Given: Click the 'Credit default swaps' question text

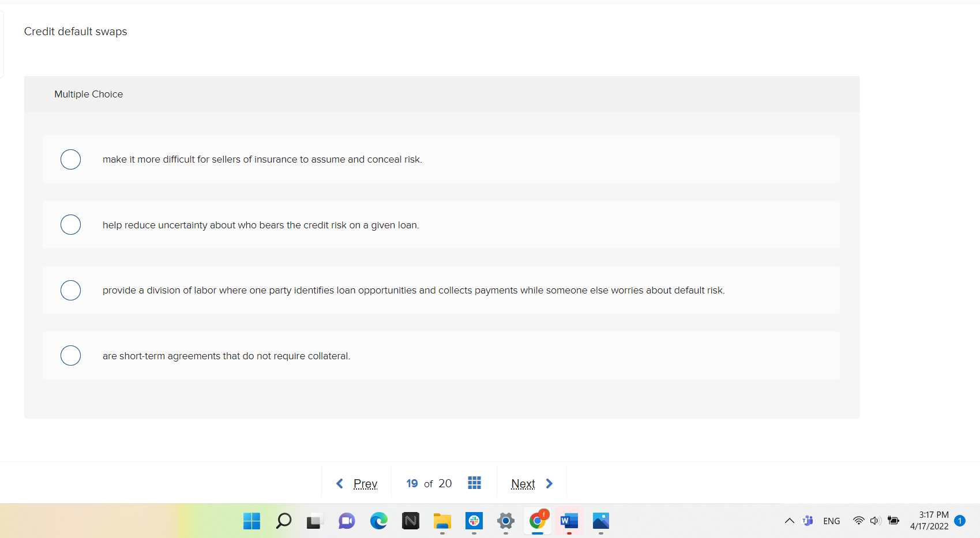Looking at the screenshot, I should [76, 32].
